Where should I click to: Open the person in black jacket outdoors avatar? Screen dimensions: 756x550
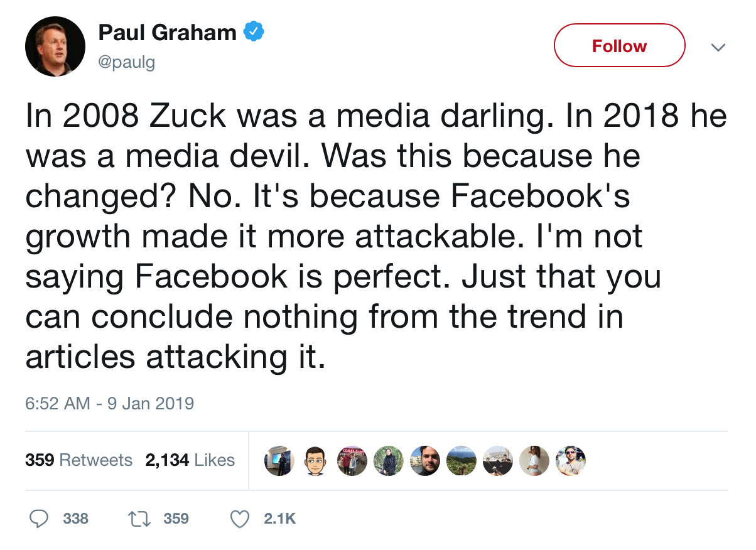tap(389, 461)
